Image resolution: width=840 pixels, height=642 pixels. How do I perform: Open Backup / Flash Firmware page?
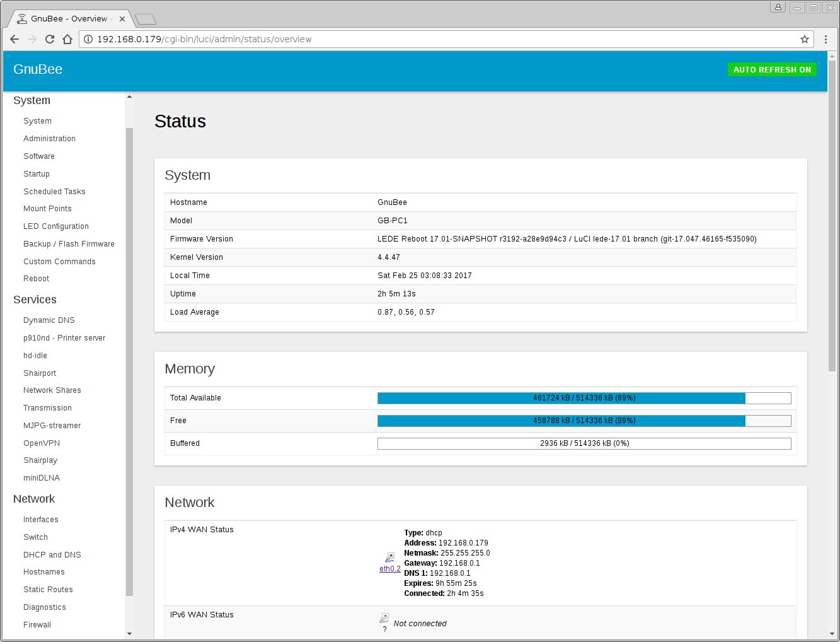[x=69, y=244]
